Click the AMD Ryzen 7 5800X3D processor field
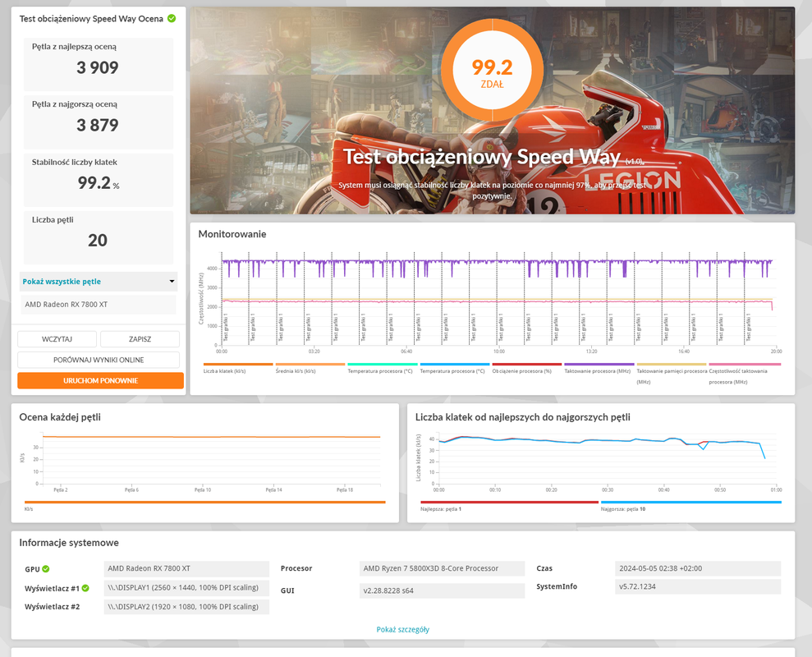Viewport: 812px width, 657px height. click(x=442, y=568)
